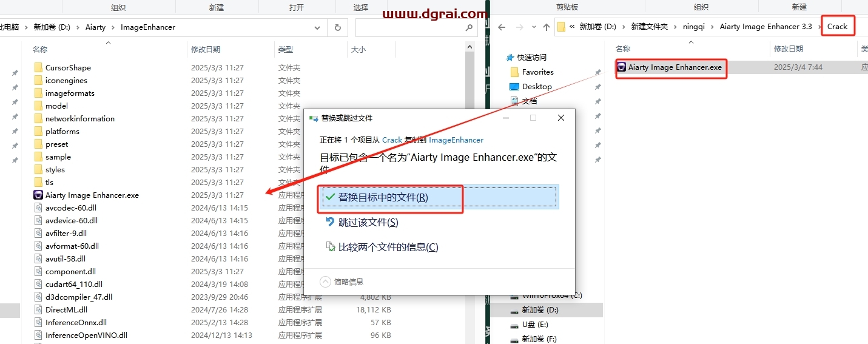
Task: Select the tls folder icon
Action: 38,183
